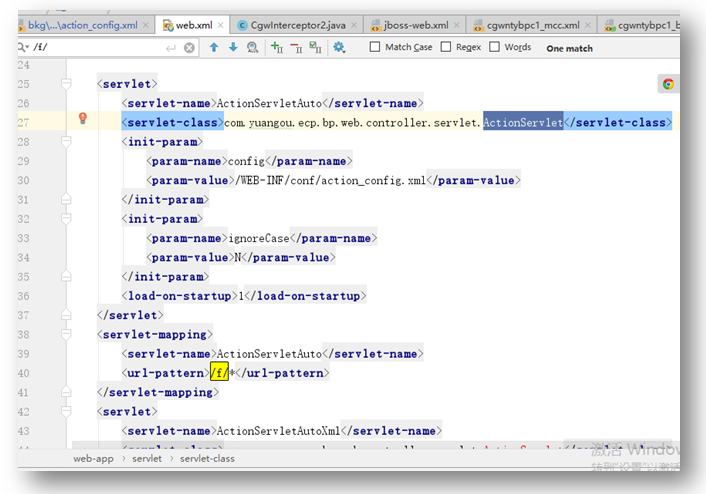Collapse fold marker at line 31
The width and height of the screenshot is (706, 494).
(66, 199)
